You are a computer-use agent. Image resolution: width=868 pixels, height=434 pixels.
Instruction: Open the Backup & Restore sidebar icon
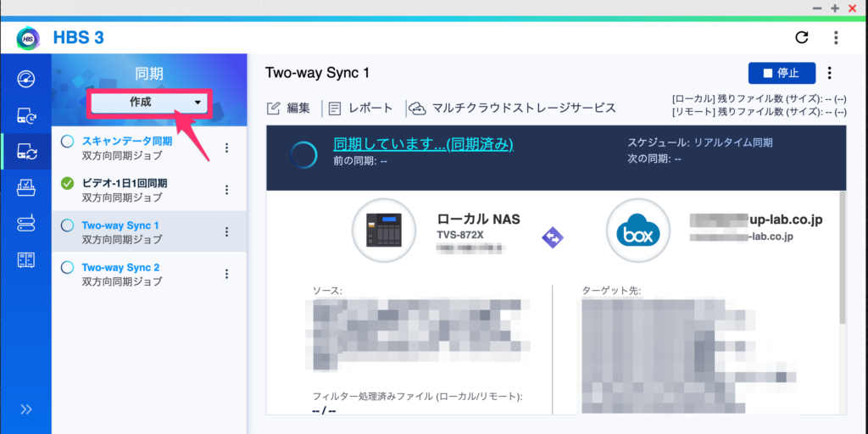[x=26, y=115]
